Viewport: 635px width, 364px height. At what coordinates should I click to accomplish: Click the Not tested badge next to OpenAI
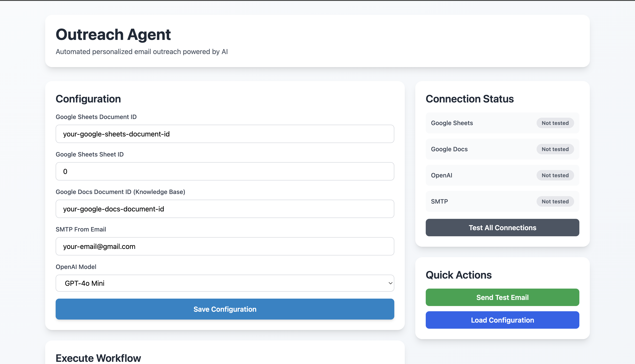(x=555, y=175)
